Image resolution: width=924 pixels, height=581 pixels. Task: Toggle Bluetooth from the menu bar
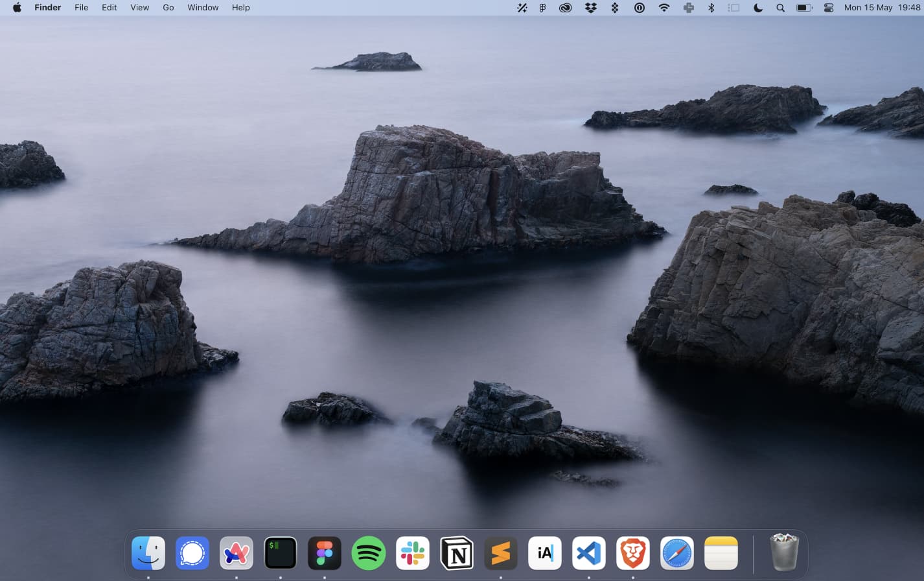[x=710, y=8]
